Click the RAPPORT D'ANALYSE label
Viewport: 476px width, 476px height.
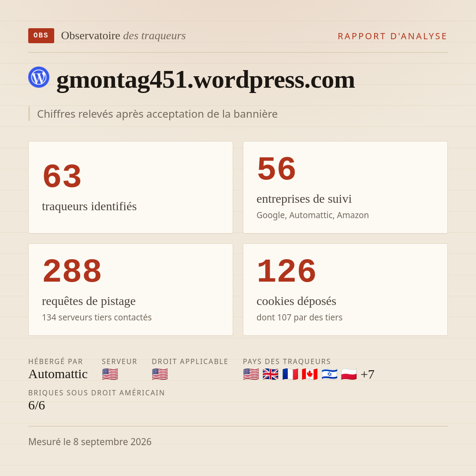tap(393, 36)
